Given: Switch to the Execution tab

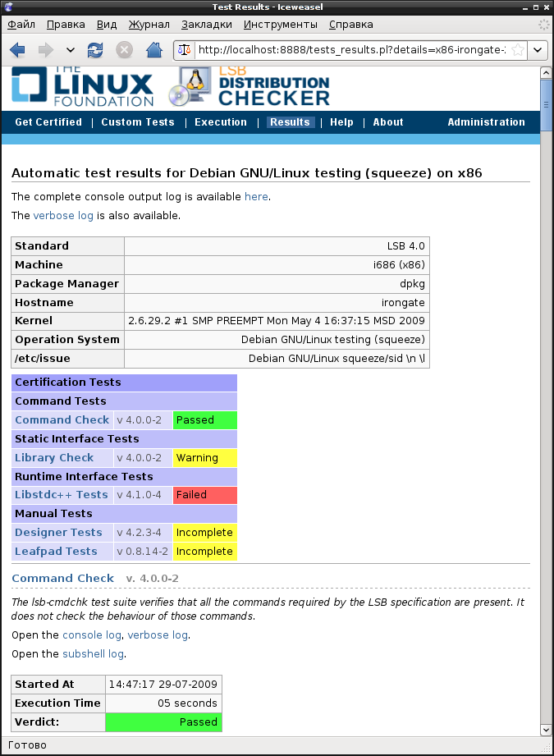Looking at the screenshot, I should pyautogui.click(x=221, y=122).
